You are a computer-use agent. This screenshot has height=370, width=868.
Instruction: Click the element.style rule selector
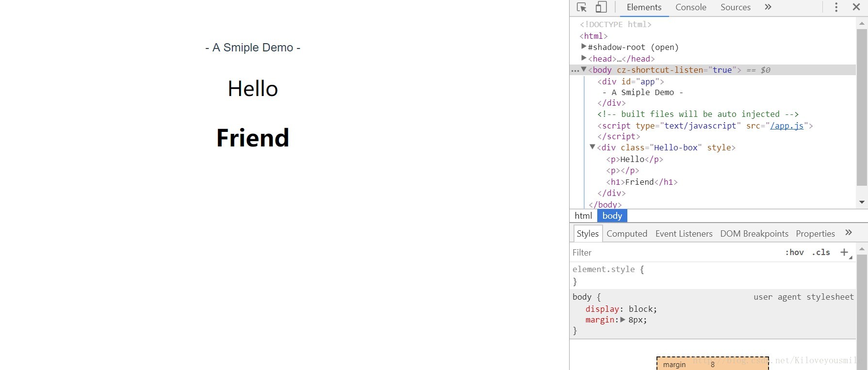coord(604,269)
